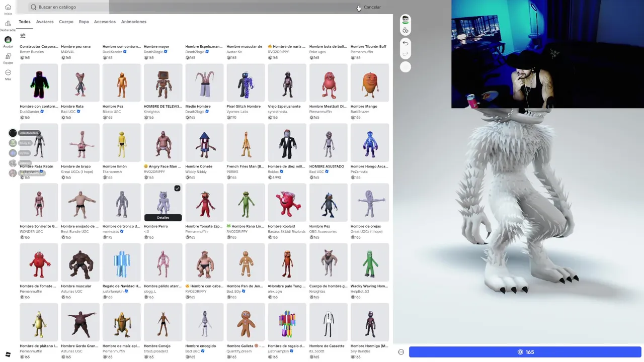Select the Hombre Cohete thumbnail
Screen dimensions: 644x362
(204, 142)
